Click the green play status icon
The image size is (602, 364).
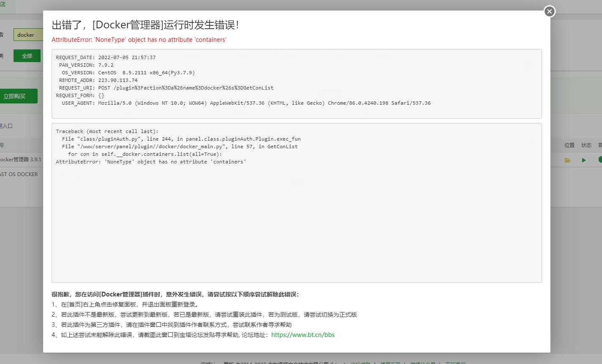pos(584,160)
